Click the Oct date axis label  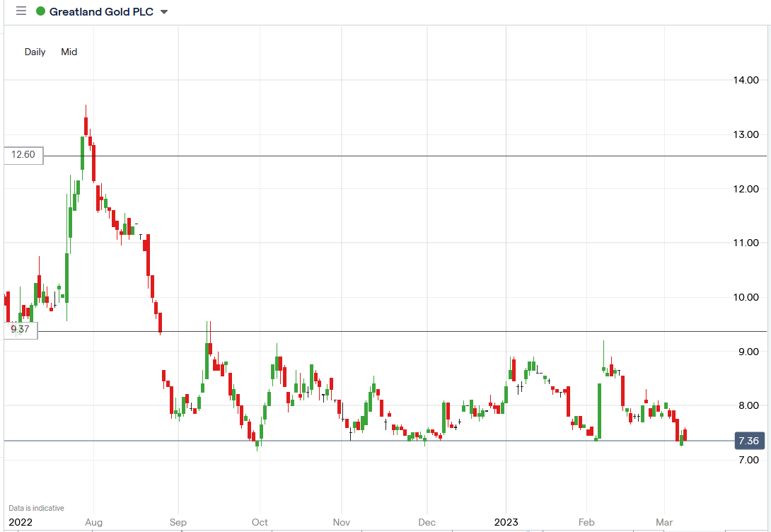click(260, 522)
